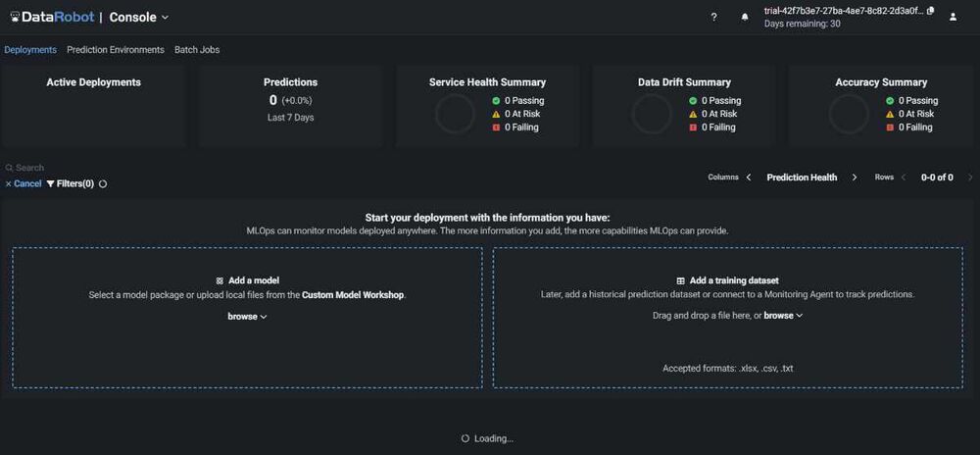Viewport: 980px width, 455px height.
Task: Click the refresh circle next to Filters
Action: pos(103,183)
